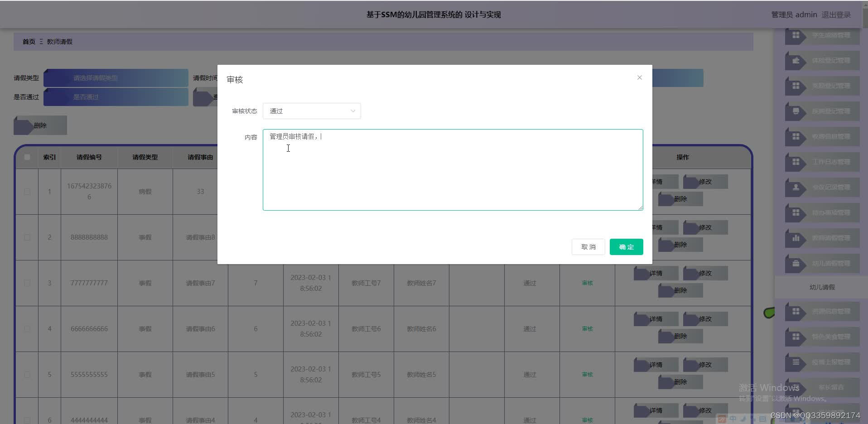Open the 审核状态 dropdown showing 通过
This screenshot has width=868, height=424.
(312, 111)
